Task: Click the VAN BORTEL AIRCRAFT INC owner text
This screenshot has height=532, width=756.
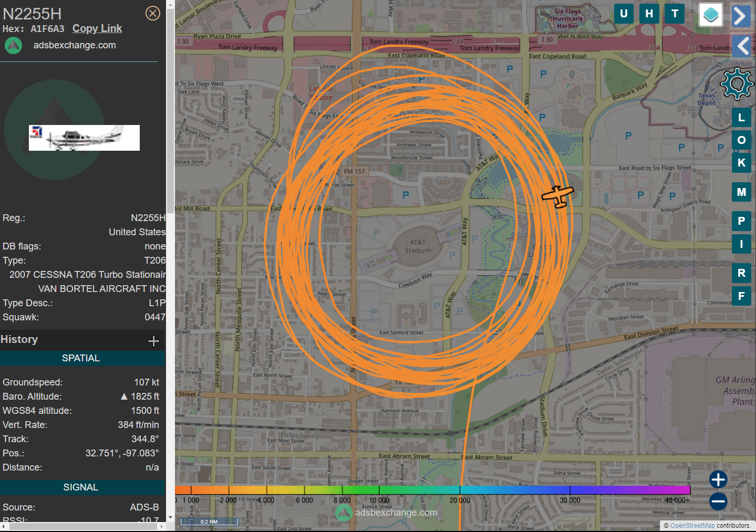Action: [102, 289]
